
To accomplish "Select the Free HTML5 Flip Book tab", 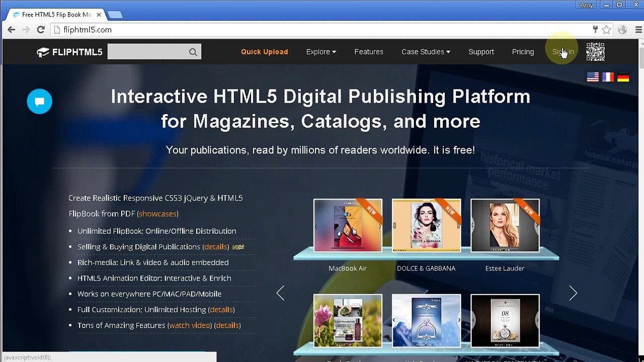I will click(x=55, y=15).
